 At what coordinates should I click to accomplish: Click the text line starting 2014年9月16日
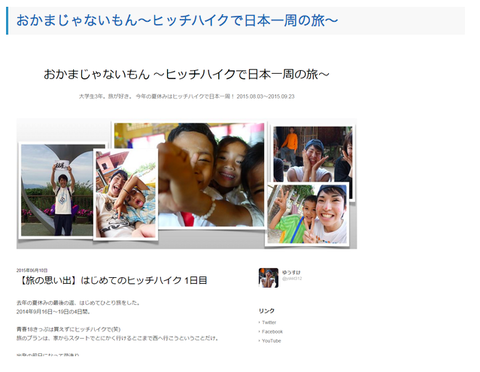coord(53,312)
